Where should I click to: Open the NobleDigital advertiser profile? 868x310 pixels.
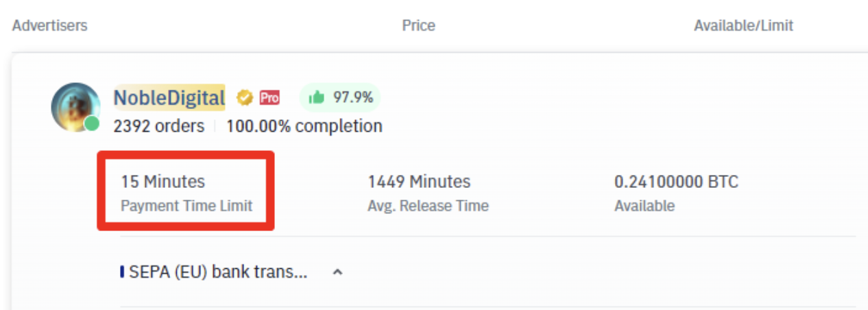point(169,98)
